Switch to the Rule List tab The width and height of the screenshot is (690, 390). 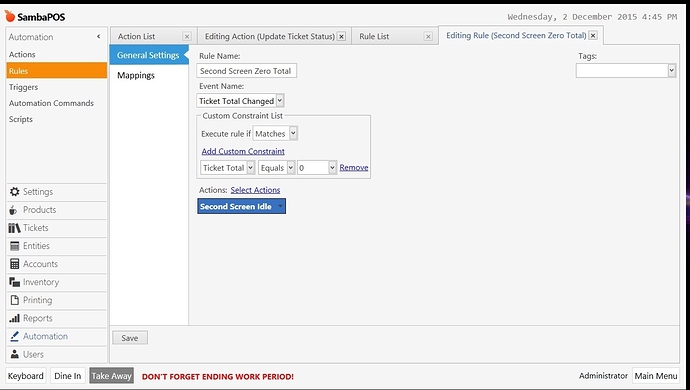click(374, 37)
